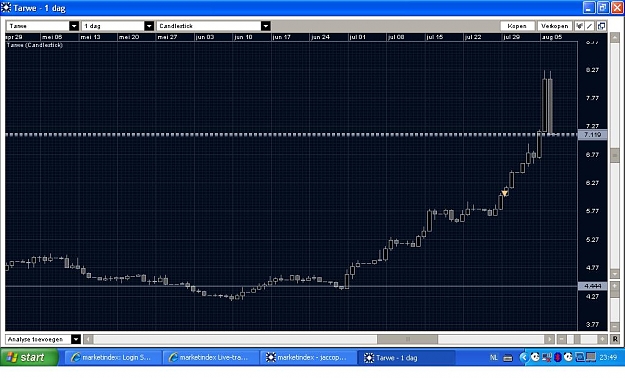Image resolution: width=625 pixels, height=378 pixels.
Task: Switch to 'marketindex Live-tra...' taskbar window
Action: [x=210, y=358]
